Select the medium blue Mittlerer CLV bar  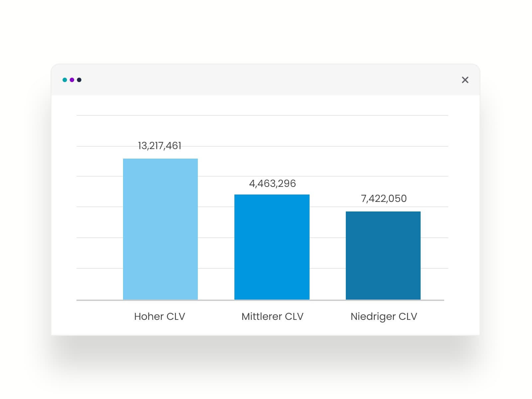click(x=272, y=246)
